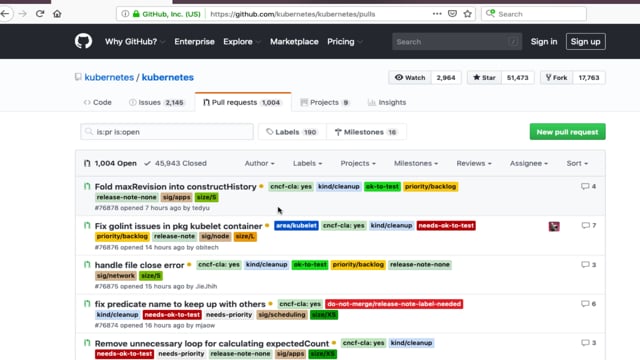Click status dot next to handle file close error
The width and height of the screenshot is (640, 360).
click(x=189, y=265)
